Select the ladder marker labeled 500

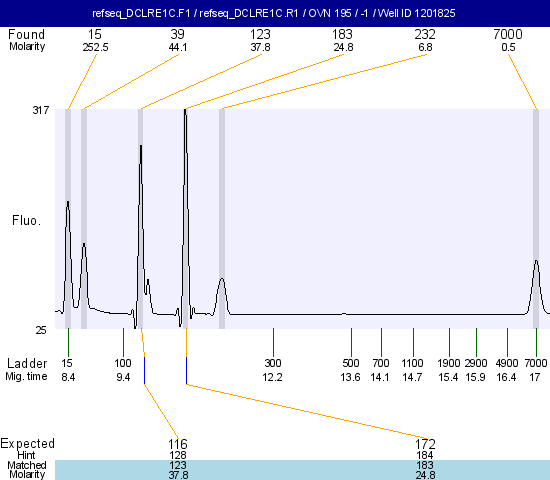click(x=351, y=363)
